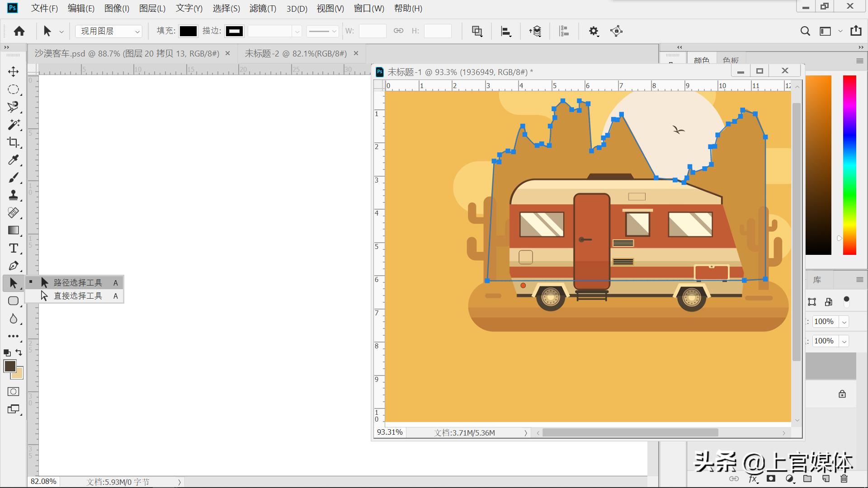
Task: Click the Clone Stamp tool
Action: point(13,195)
